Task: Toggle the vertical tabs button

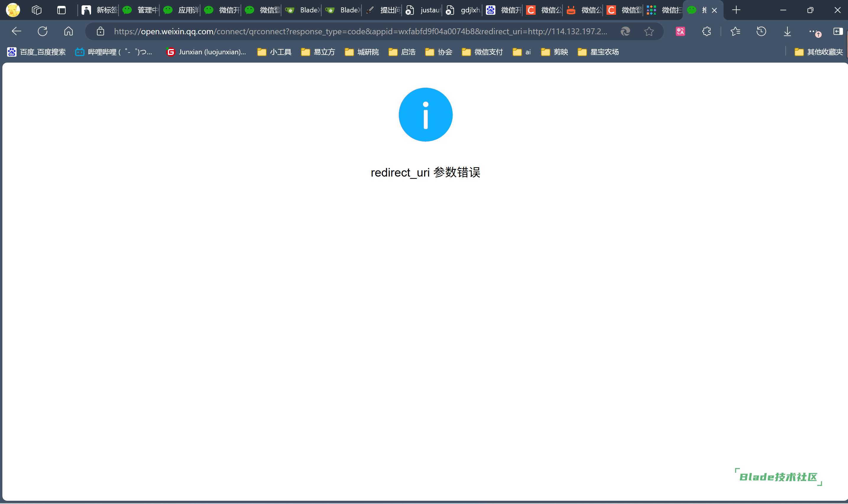Action: click(x=61, y=10)
